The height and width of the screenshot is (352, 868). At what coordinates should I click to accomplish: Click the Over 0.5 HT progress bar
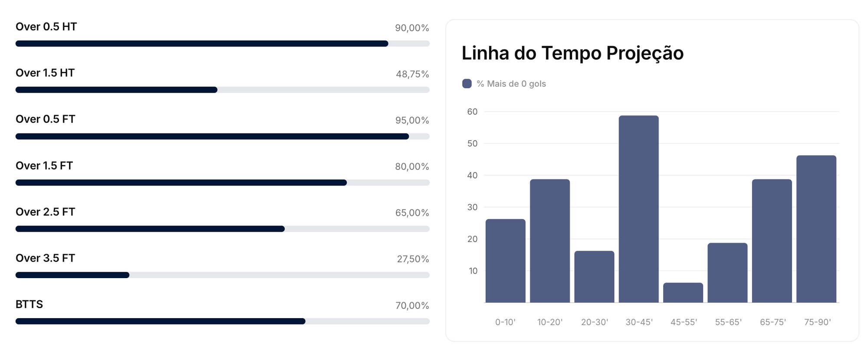tap(223, 43)
